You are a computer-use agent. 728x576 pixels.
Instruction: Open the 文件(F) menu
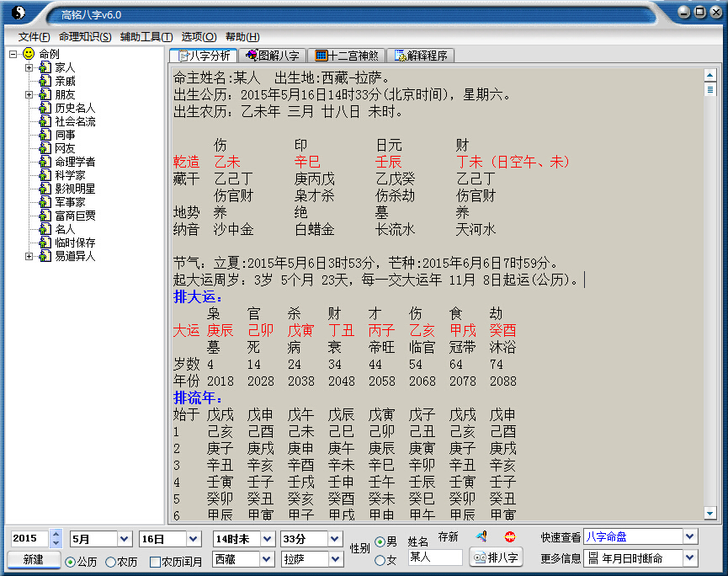pyautogui.click(x=34, y=37)
